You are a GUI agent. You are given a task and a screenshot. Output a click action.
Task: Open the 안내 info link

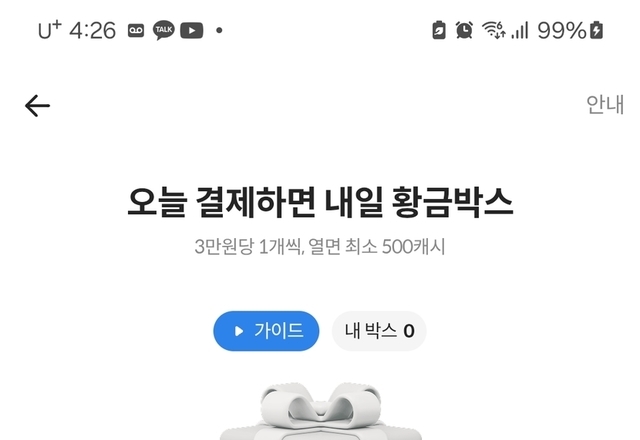point(605,104)
